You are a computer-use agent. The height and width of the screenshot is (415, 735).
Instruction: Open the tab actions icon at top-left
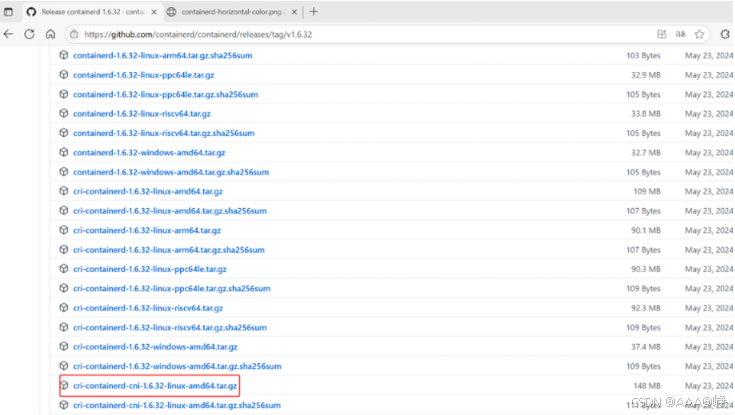tap(8, 12)
